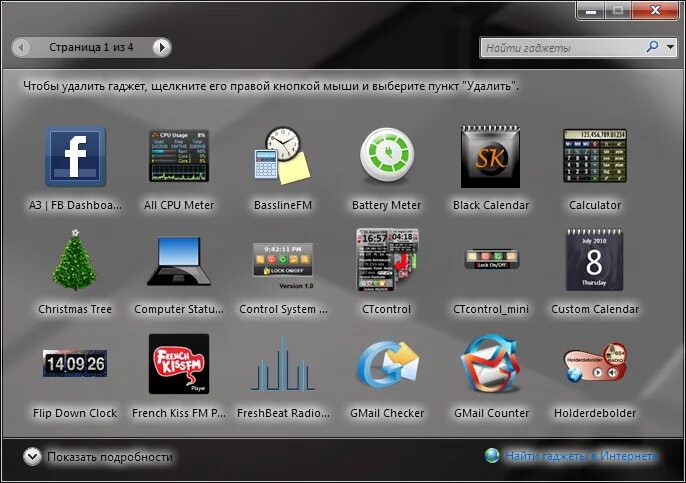Open the search options dropdown arrow
The width and height of the screenshot is (686, 483).
[x=671, y=47]
